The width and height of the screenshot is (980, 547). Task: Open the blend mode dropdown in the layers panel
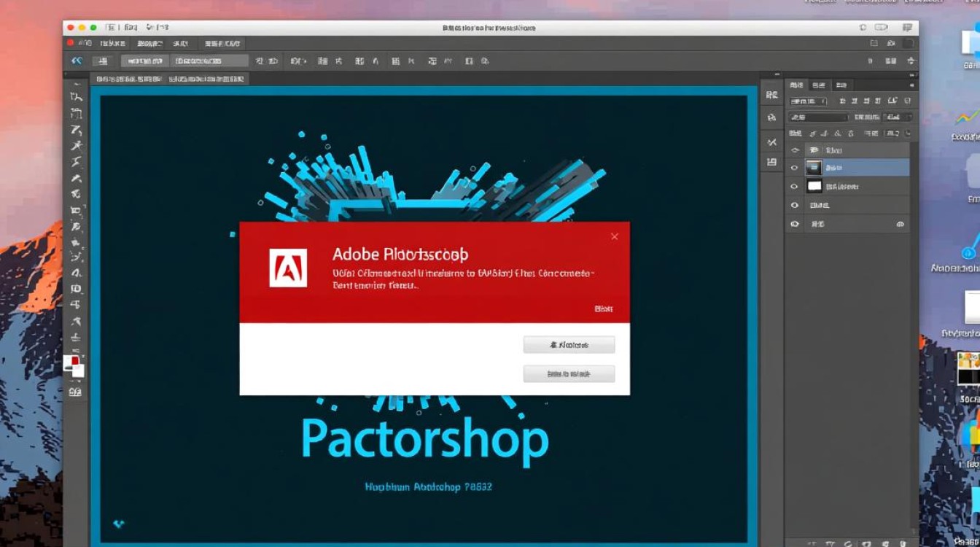click(818, 117)
